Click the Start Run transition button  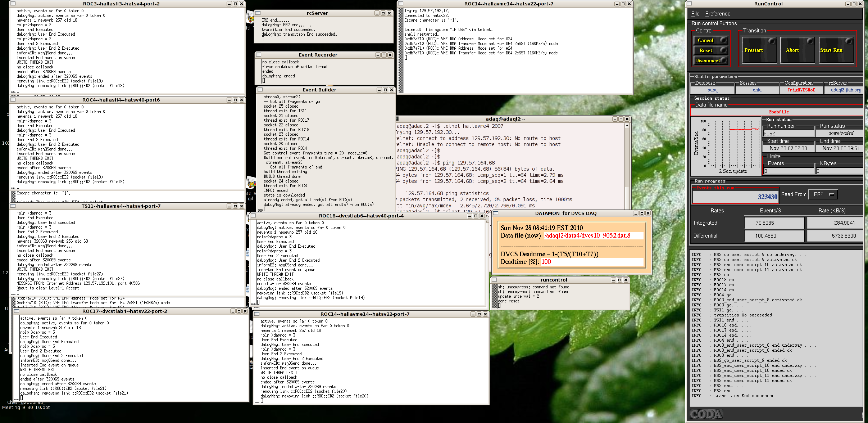[x=836, y=50]
